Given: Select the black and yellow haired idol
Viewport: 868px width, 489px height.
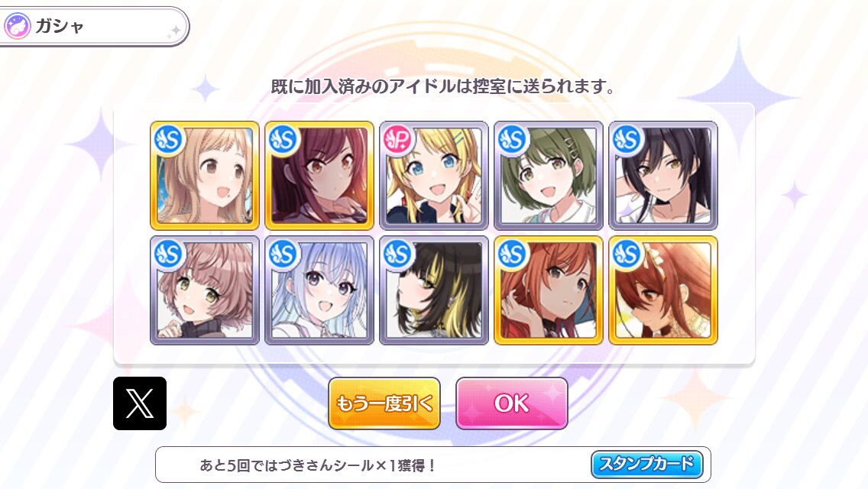Looking at the screenshot, I should (x=434, y=290).
